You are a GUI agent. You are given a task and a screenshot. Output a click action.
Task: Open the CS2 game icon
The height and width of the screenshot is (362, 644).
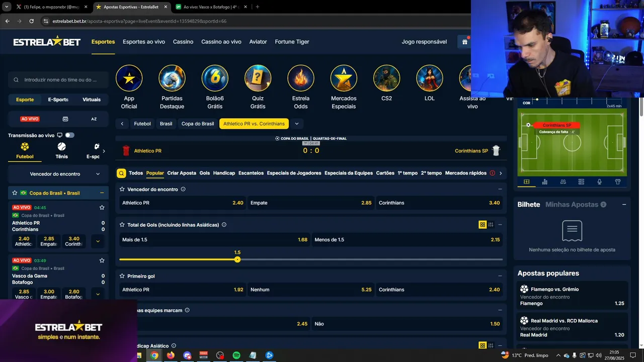click(x=386, y=78)
